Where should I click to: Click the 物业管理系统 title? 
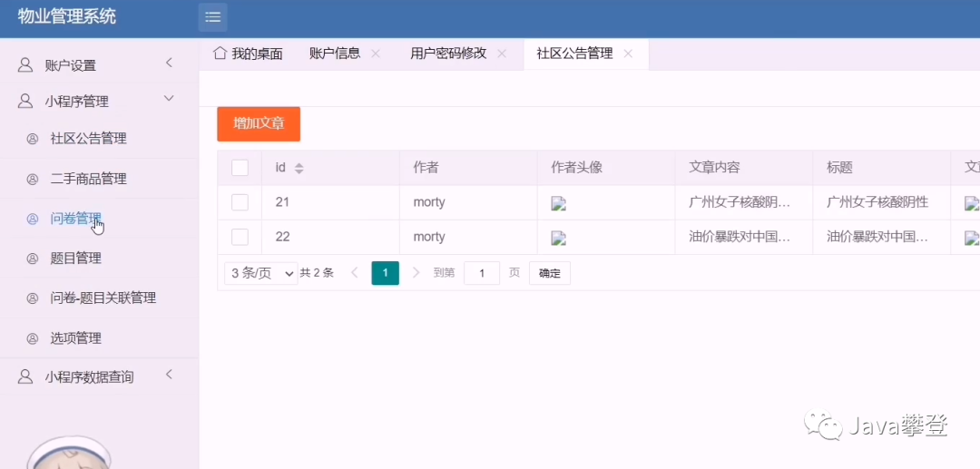pos(67,17)
